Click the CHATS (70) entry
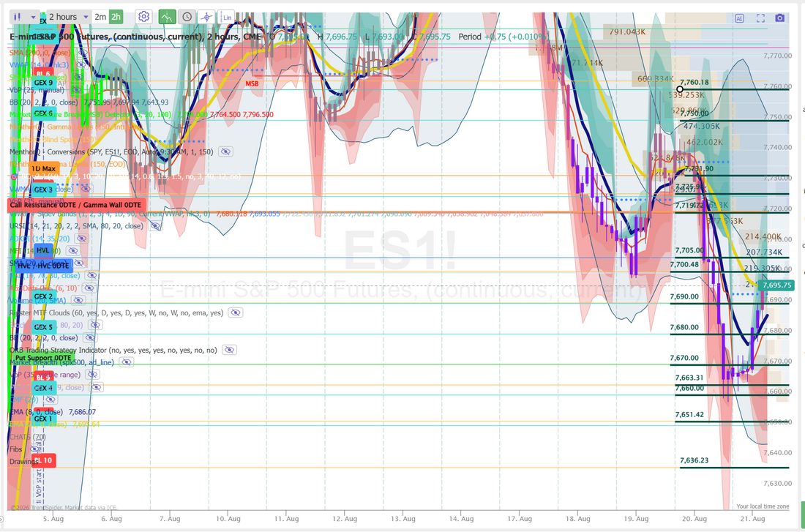 pyautogui.click(x=28, y=436)
